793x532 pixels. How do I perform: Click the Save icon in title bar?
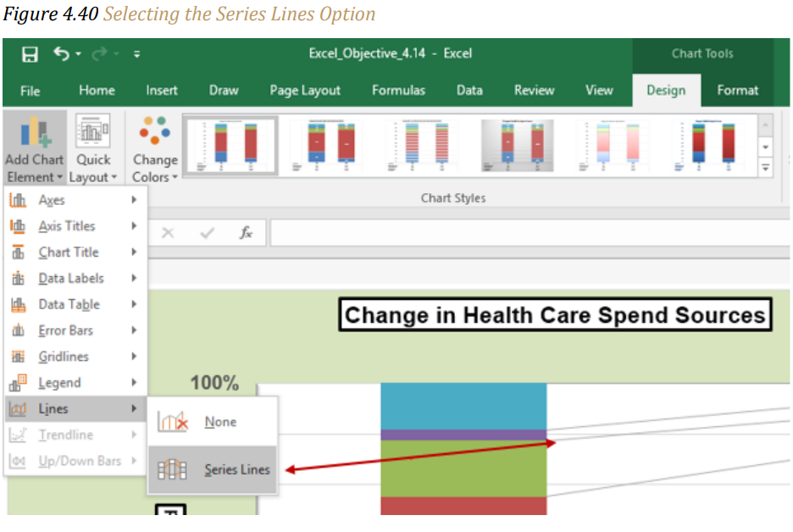coord(30,54)
